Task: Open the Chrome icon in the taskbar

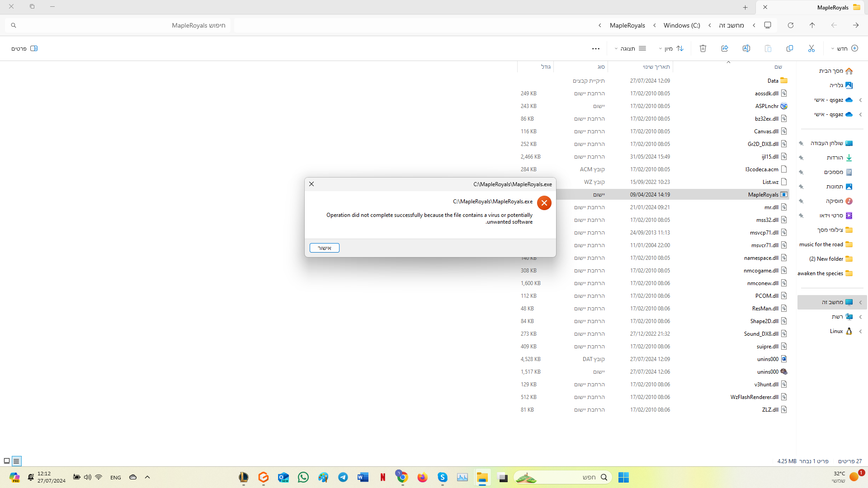Action: tap(402, 477)
